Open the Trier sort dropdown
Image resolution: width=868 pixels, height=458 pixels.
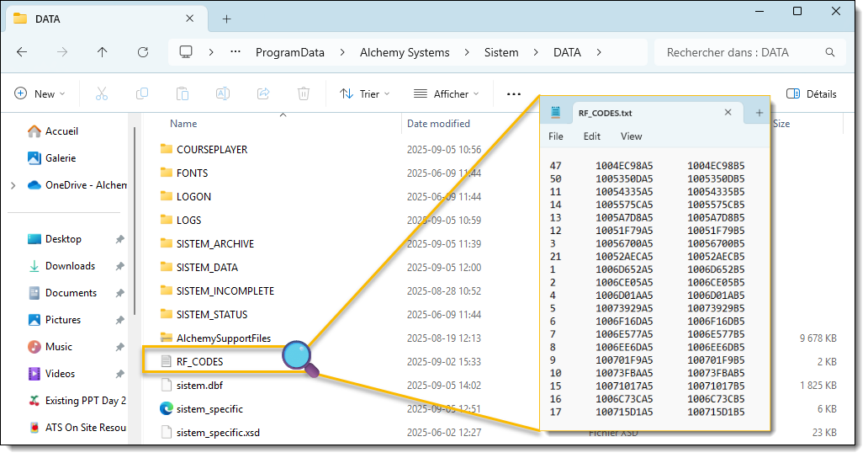tap(360, 93)
